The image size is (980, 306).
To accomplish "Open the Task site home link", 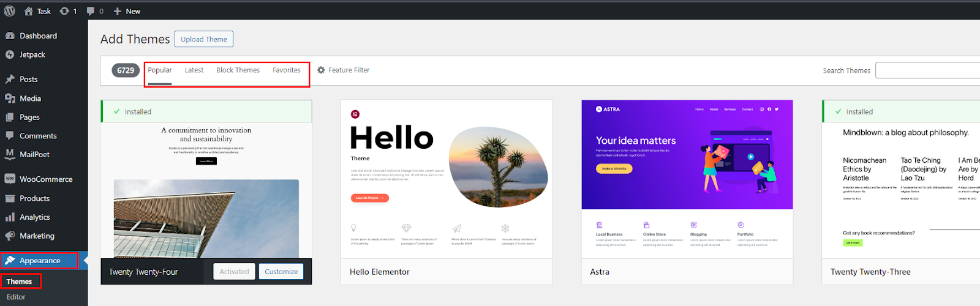I will (x=37, y=11).
